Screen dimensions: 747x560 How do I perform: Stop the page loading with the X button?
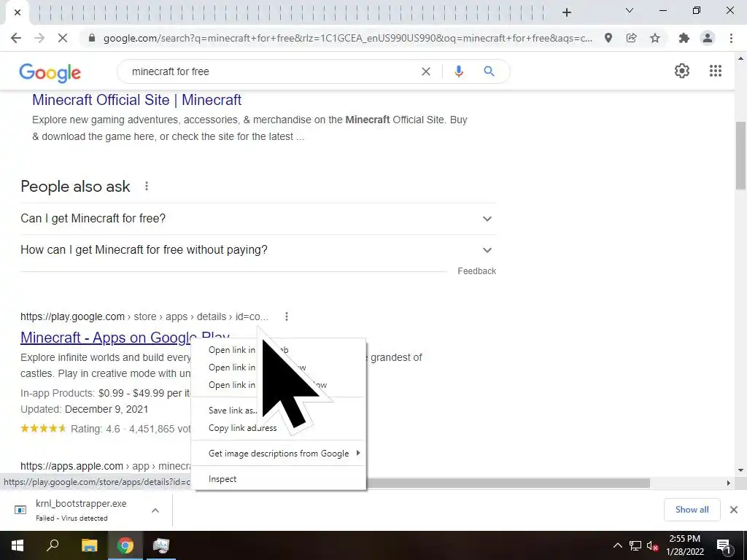63,38
